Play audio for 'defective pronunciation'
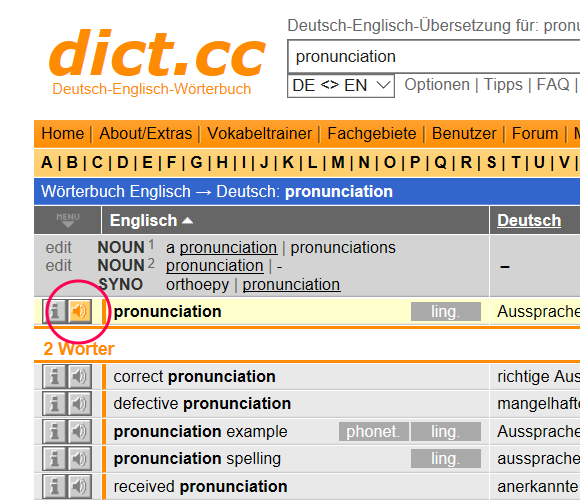Screen dimensions: 580x500 pyautogui.click(x=80, y=403)
